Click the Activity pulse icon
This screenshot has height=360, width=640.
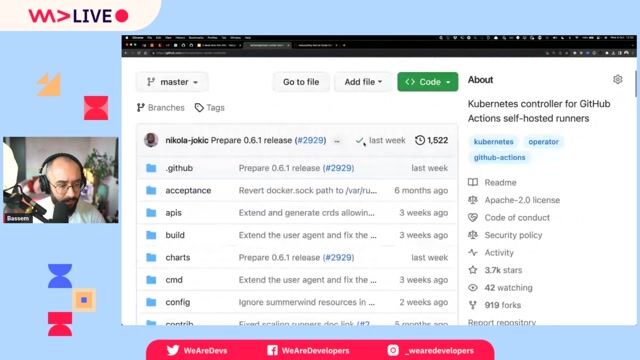click(473, 253)
